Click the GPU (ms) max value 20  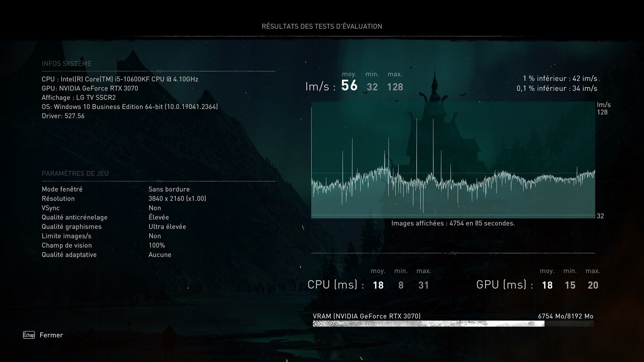coord(593,285)
